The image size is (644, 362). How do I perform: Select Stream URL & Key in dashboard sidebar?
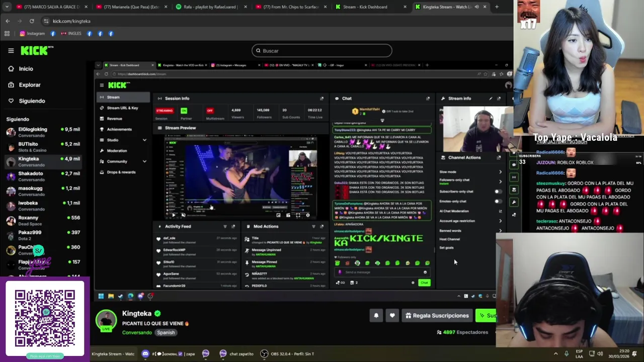[122, 108]
